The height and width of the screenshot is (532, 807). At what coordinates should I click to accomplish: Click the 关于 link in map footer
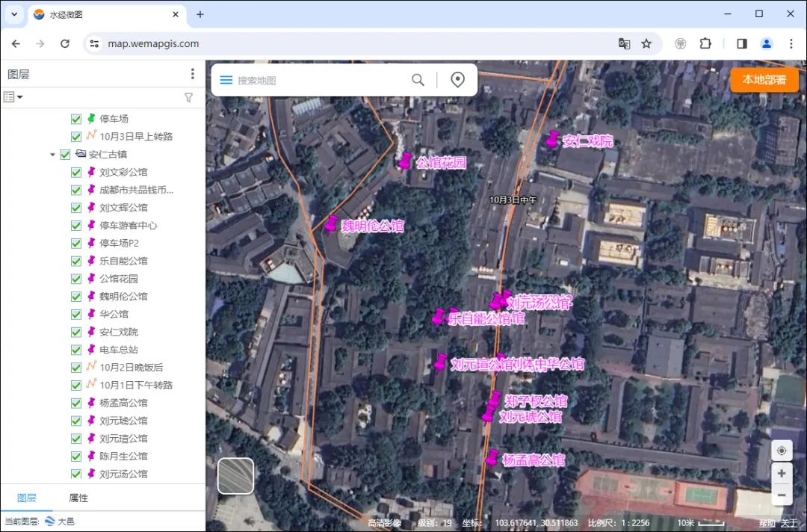(788, 523)
